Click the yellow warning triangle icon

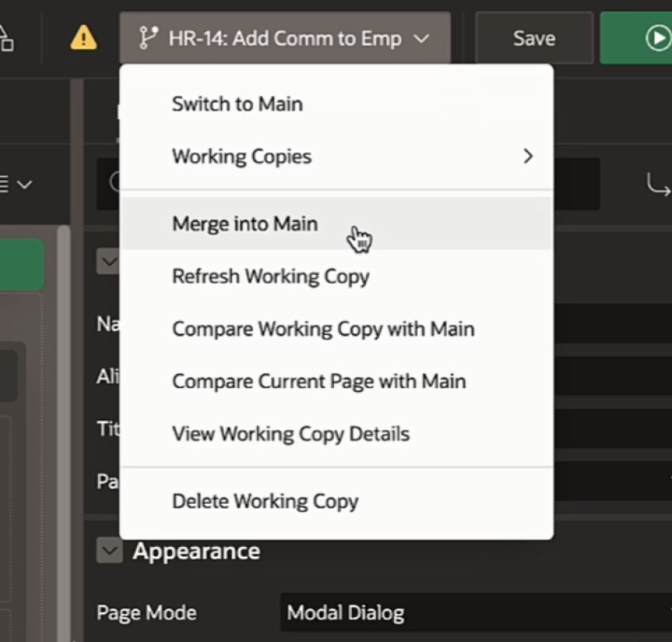[83, 38]
